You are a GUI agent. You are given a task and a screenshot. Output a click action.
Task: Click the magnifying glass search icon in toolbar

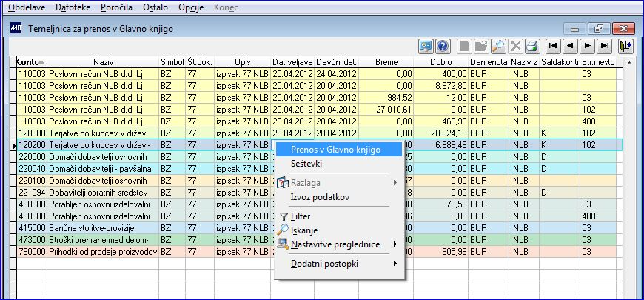tap(497, 46)
